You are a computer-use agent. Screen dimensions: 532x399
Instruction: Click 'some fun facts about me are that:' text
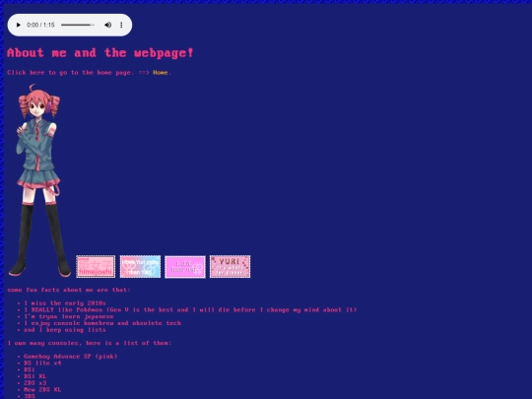point(69,290)
